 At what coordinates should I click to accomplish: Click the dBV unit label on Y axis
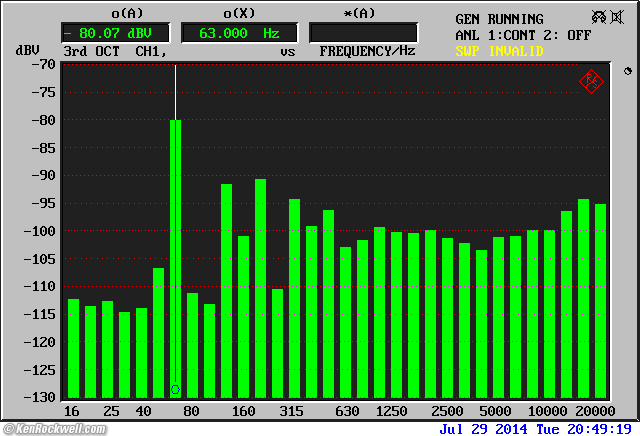pyautogui.click(x=27, y=50)
